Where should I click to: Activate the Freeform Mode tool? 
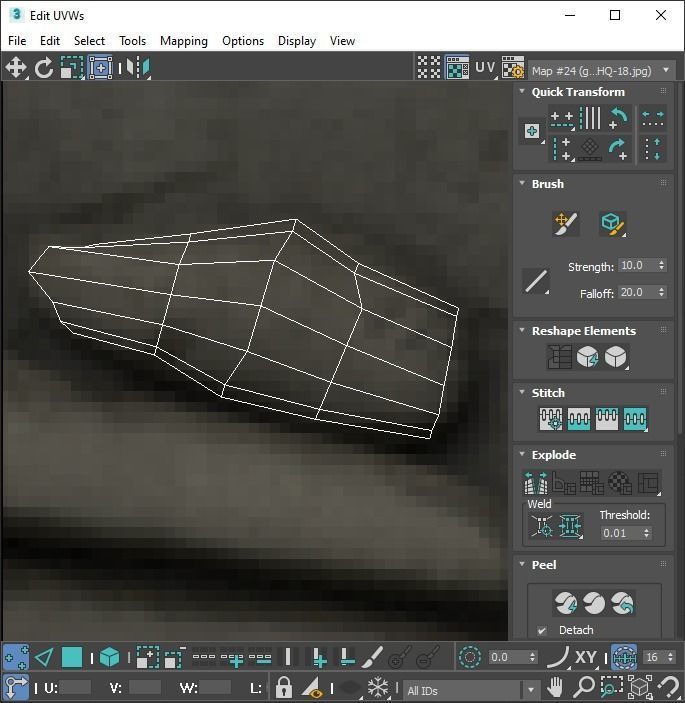click(100, 68)
